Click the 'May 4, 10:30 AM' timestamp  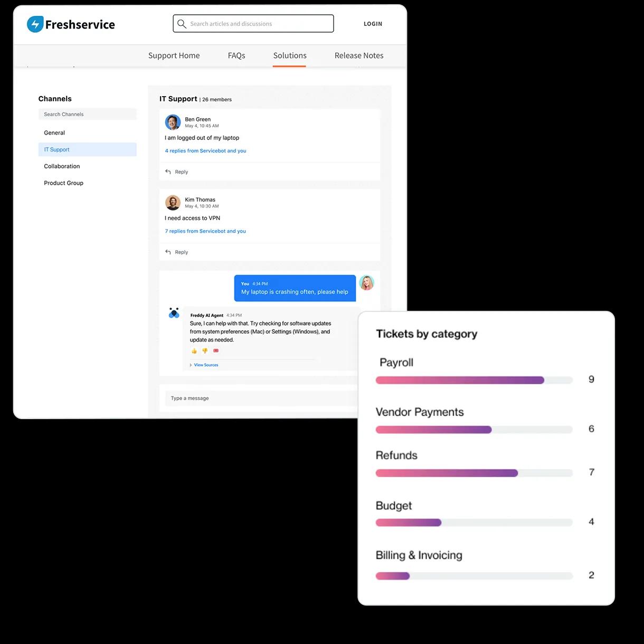(202, 206)
